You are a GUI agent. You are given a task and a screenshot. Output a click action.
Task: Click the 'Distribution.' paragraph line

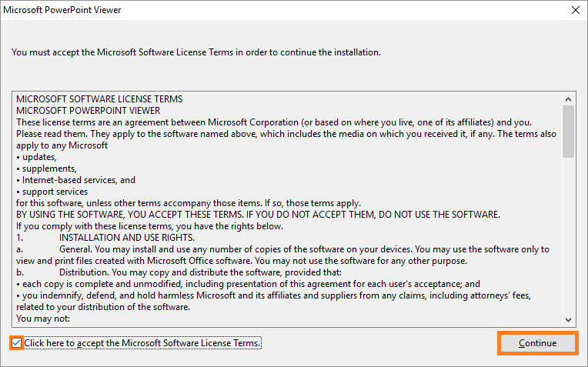click(x=179, y=272)
